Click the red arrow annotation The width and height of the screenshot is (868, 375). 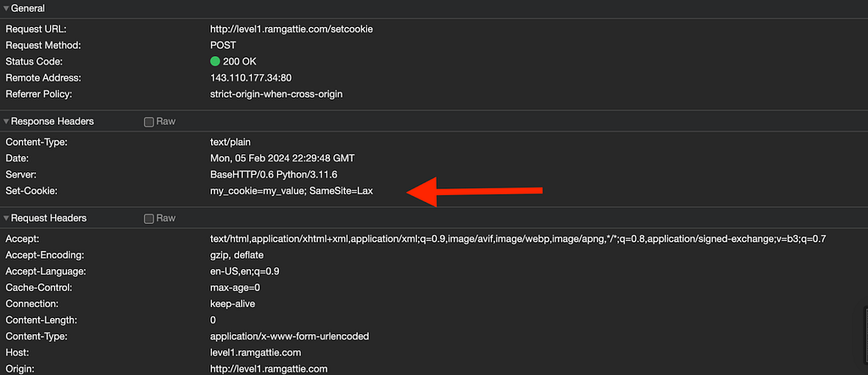475,192
